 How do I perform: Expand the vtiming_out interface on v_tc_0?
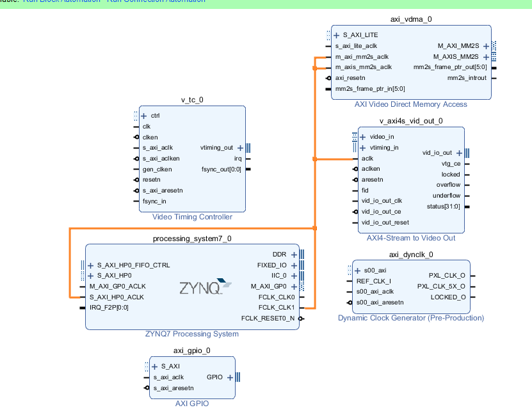[x=240, y=148]
